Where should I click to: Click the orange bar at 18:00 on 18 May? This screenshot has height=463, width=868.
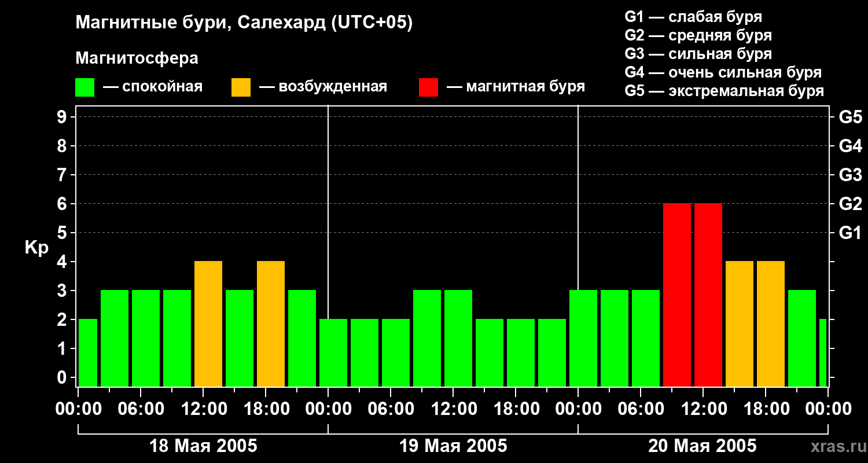pos(271,324)
